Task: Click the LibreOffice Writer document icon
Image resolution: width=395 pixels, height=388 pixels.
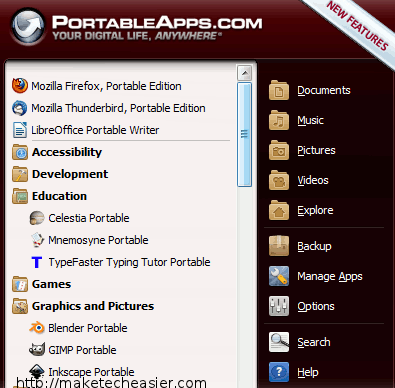Action: (20, 130)
